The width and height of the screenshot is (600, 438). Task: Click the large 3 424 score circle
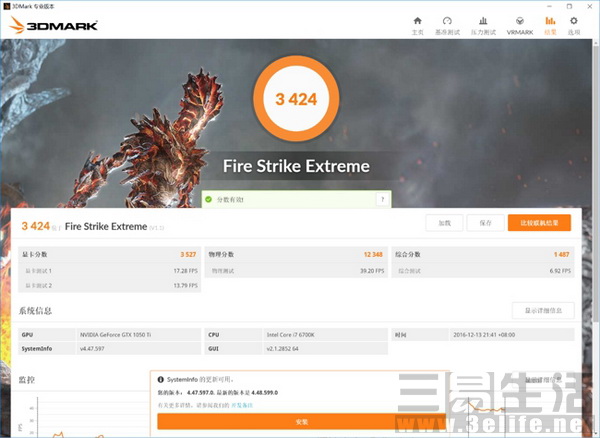[296, 99]
